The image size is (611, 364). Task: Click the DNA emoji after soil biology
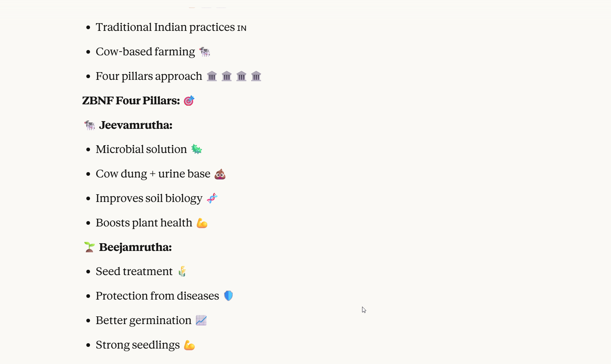[x=212, y=199]
